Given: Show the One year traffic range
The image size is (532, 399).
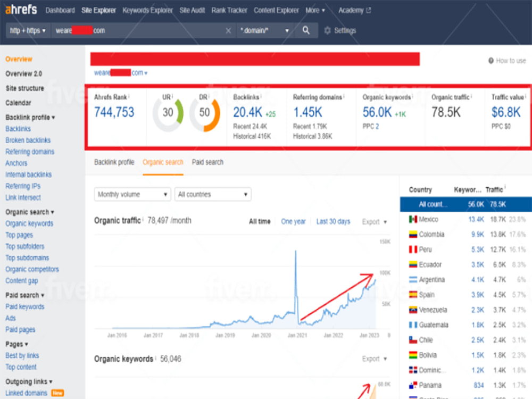Looking at the screenshot, I should pyautogui.click(x=293, y=221).
